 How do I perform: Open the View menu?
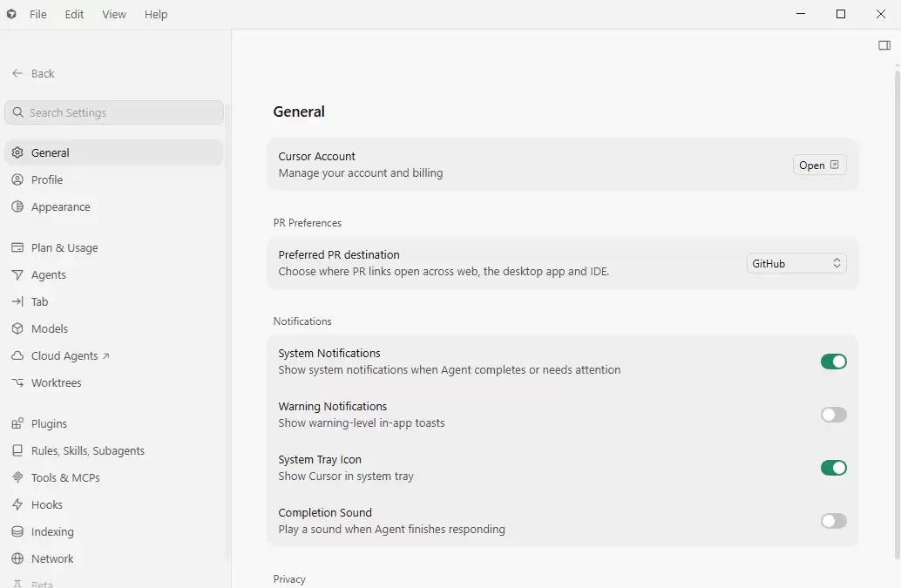(x=114, y=14)
